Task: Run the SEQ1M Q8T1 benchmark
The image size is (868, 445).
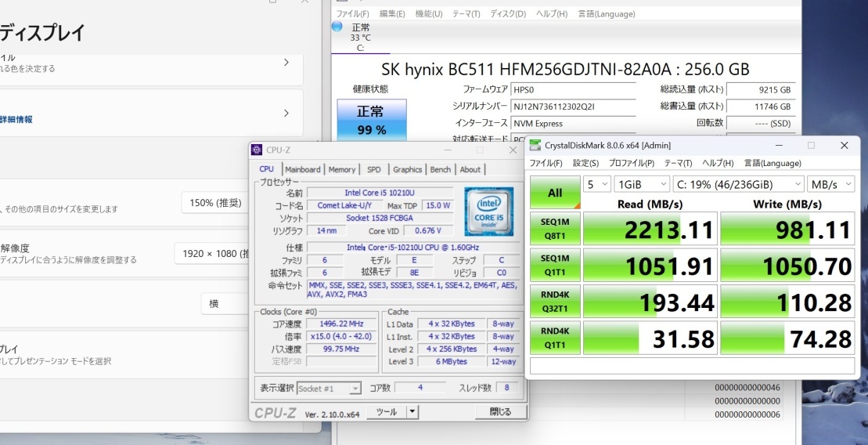Action: (555, 228)
